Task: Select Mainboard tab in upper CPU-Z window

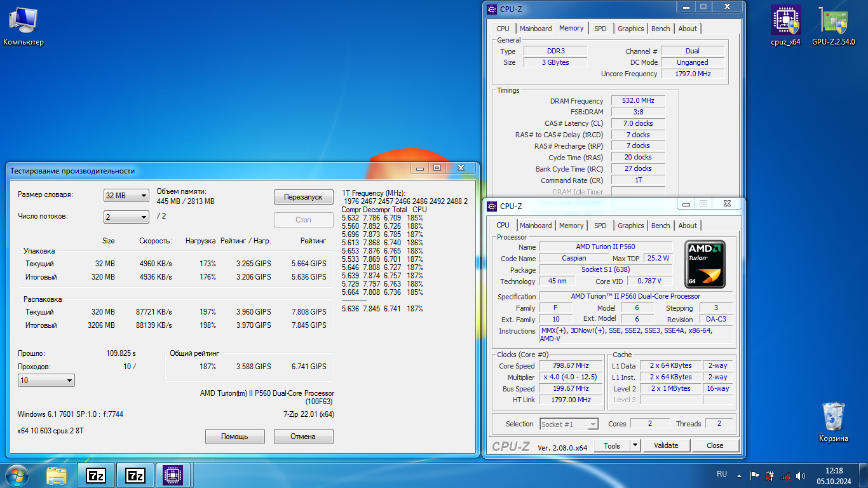Action: 536,29
